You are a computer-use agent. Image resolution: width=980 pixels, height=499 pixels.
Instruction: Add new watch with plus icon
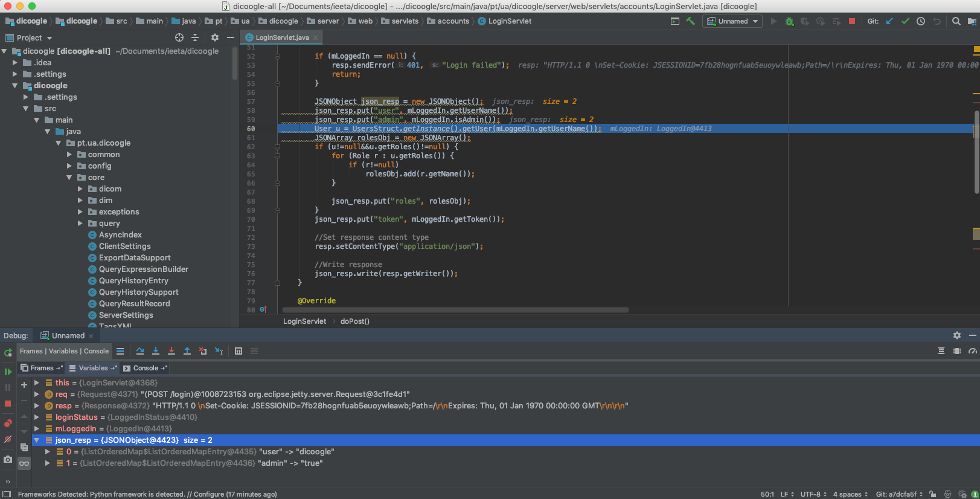click(24, 385)
